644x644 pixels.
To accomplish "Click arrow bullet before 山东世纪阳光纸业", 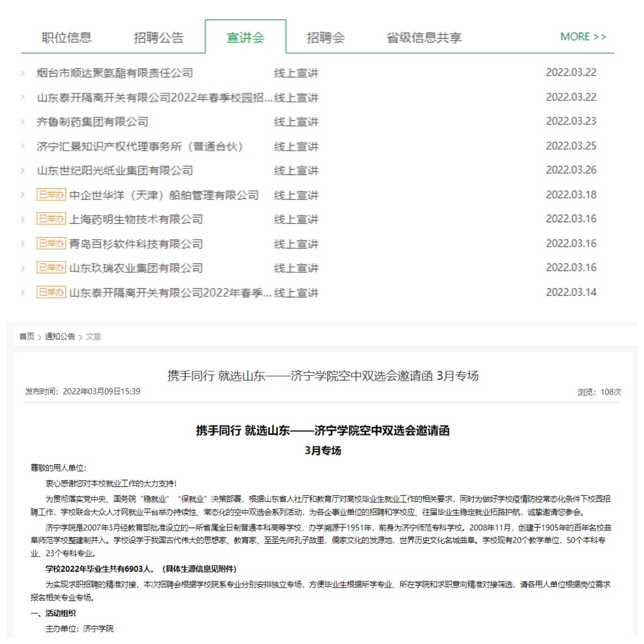I will [x=23, y=171].
